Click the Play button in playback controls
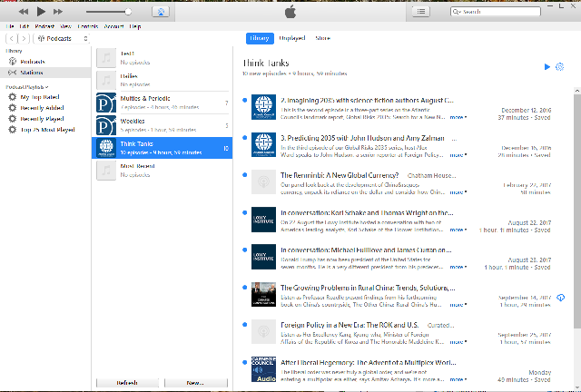The height and width of the screenshot is (392, 581). (x=42, y=12)
